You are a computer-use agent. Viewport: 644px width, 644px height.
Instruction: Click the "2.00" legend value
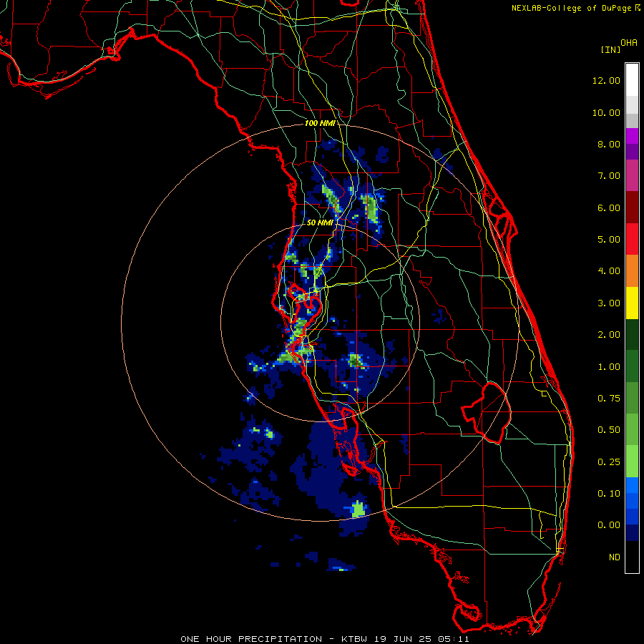609,335
